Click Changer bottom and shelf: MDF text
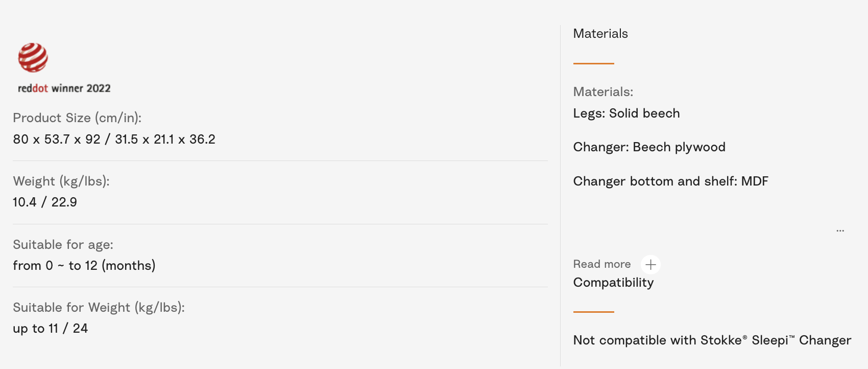This screenshot has height=369, width=868. (x=670, y=181)
